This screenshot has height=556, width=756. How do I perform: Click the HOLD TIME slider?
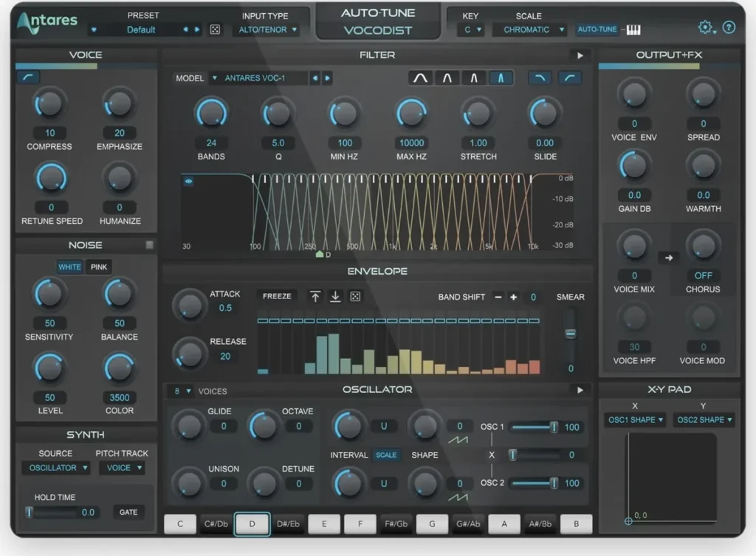coord(51,512)
